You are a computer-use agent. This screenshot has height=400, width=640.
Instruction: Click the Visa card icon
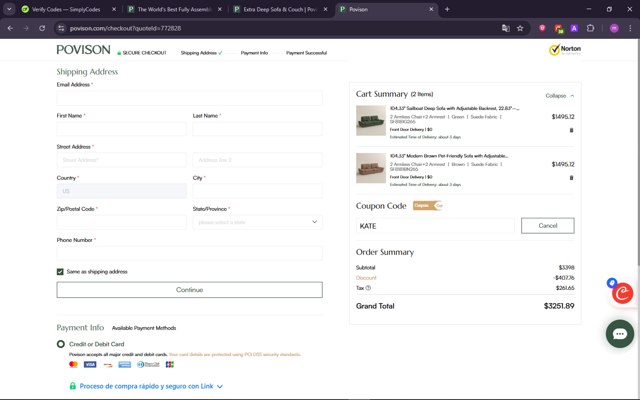click(90, 364)
